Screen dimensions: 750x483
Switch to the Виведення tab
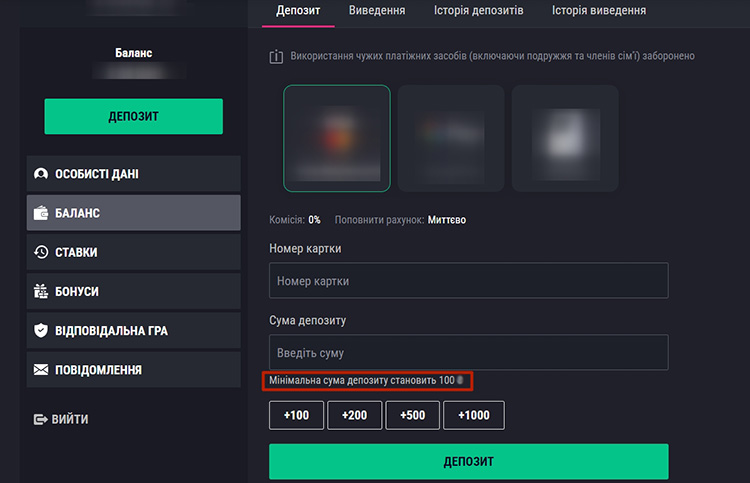[x=377, y=11]
